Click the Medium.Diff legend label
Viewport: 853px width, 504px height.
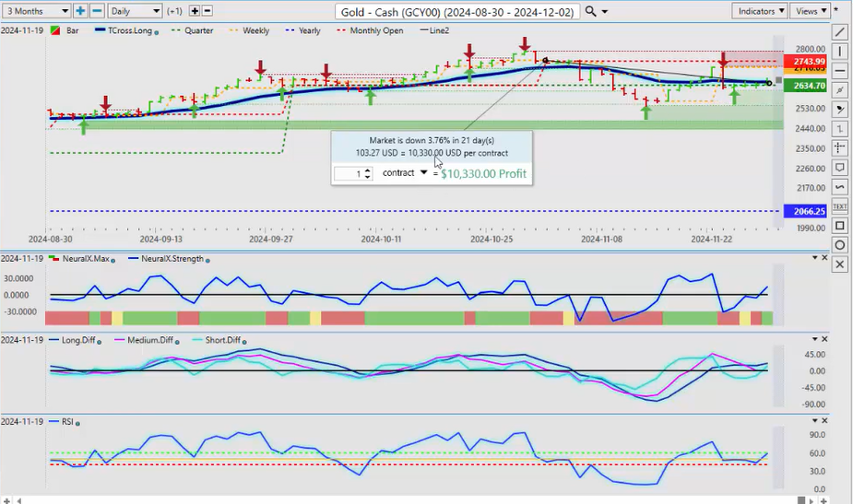pyautogui.click(x=149, y=340)
